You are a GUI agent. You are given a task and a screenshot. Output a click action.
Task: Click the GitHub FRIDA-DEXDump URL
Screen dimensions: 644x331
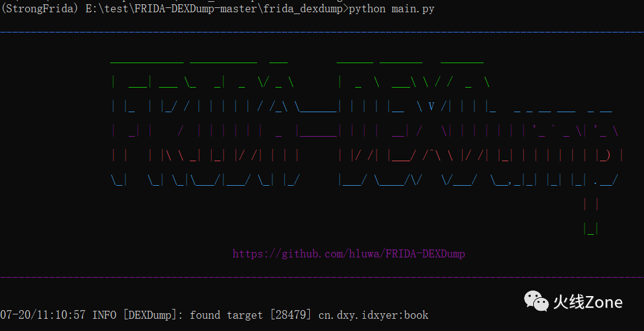[x=349, y=254]
